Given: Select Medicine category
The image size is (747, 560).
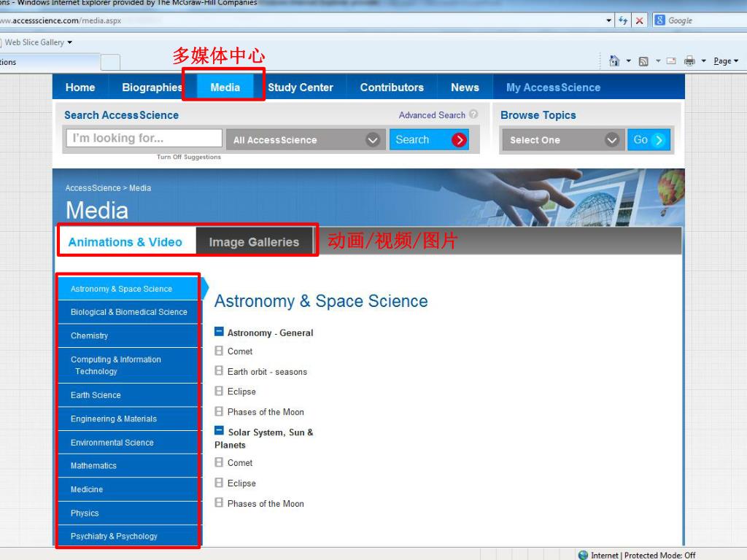Looking at the screenshot, I should [128, 489].
